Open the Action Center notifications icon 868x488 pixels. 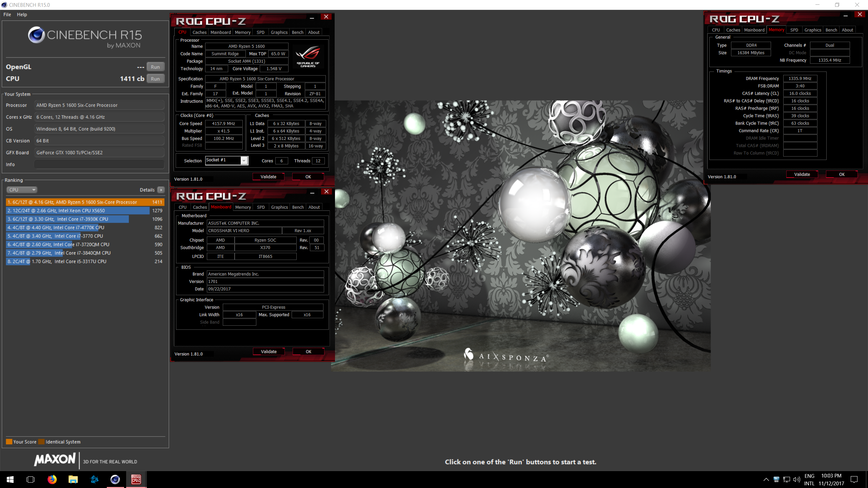(854, 479)
